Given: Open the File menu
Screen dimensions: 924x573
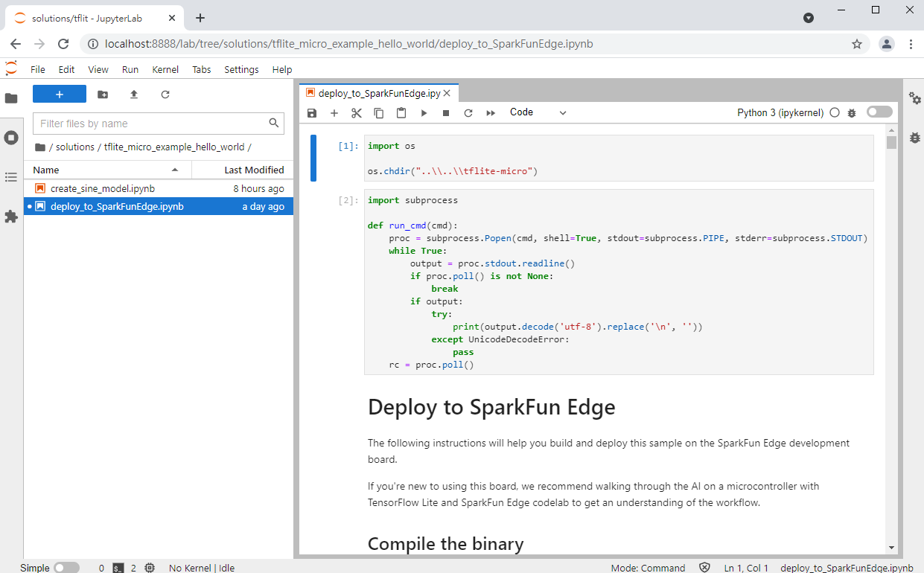Looking at the screenshot, I should (x=38, y=69).
